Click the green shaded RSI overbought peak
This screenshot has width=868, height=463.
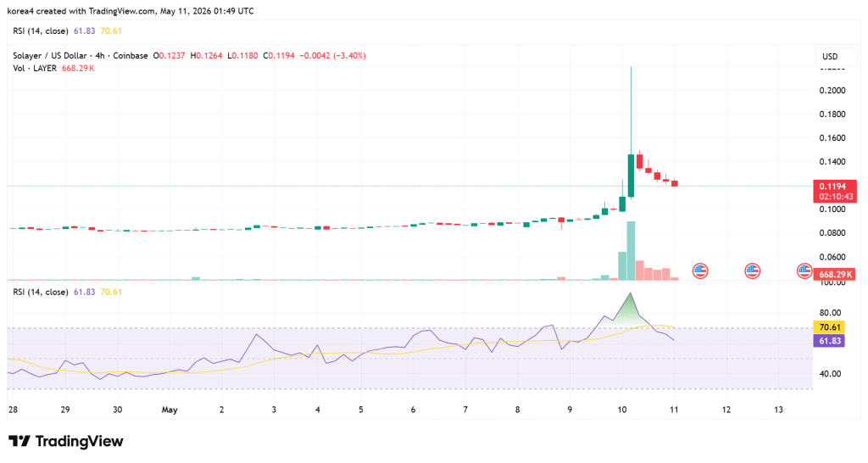coord(630,314)
